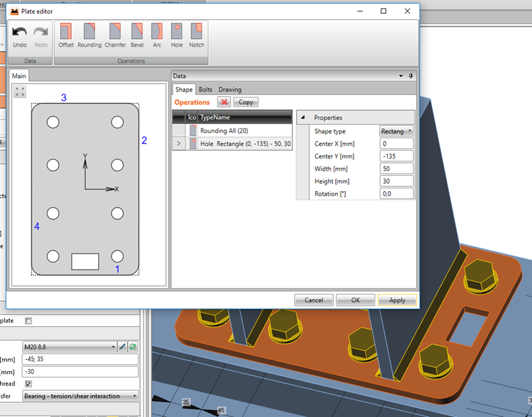Click the refresh icon beside bolt assembly dropdown

(132, 347)
